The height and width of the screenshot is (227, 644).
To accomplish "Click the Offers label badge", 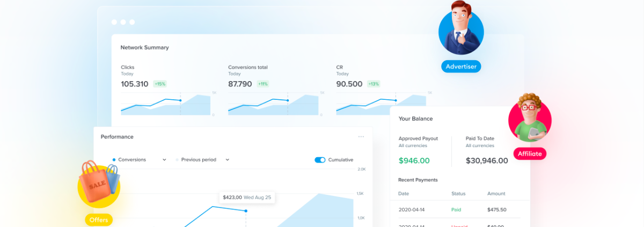I will tap(99, 220).
